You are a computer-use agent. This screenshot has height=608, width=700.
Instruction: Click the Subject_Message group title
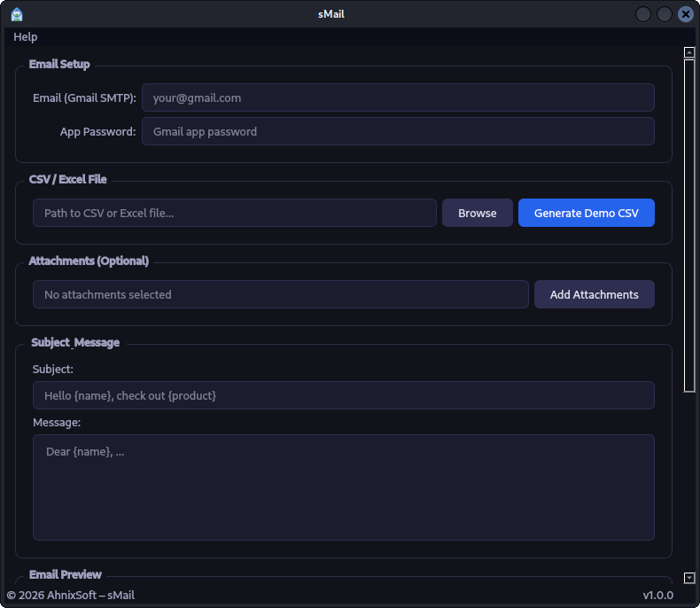(x=75, y=342)
